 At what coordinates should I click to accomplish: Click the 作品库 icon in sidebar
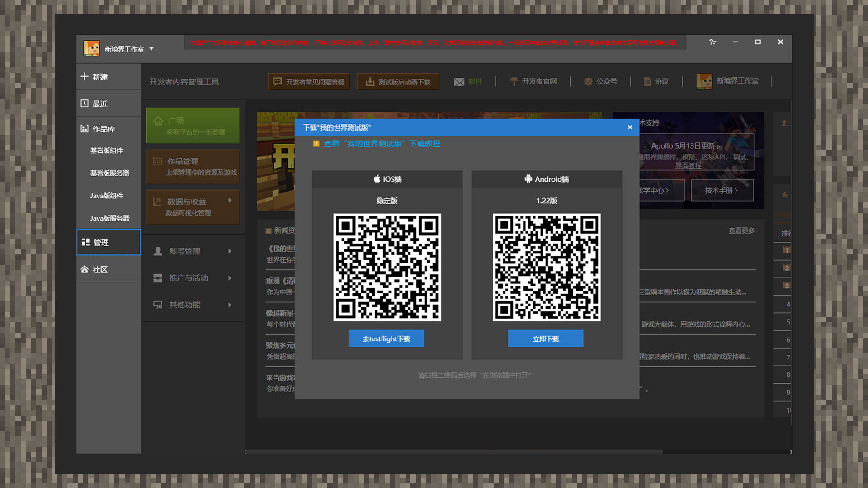pos(85,129)
